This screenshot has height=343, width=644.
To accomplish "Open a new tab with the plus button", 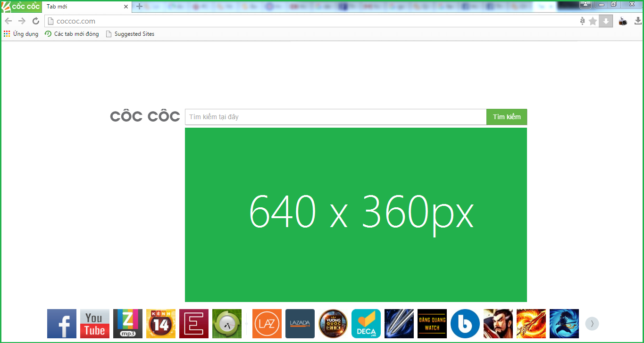I will [138, 7].
